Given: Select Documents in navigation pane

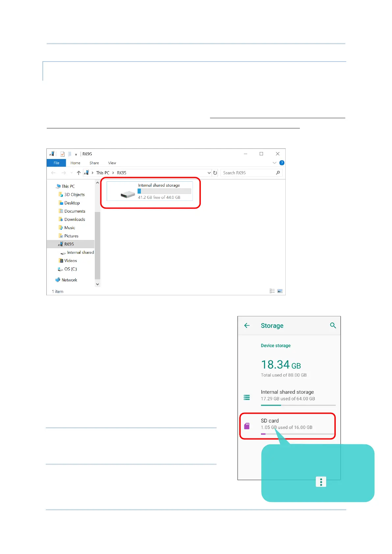Looking at the screenshot, I should [75, 211].
